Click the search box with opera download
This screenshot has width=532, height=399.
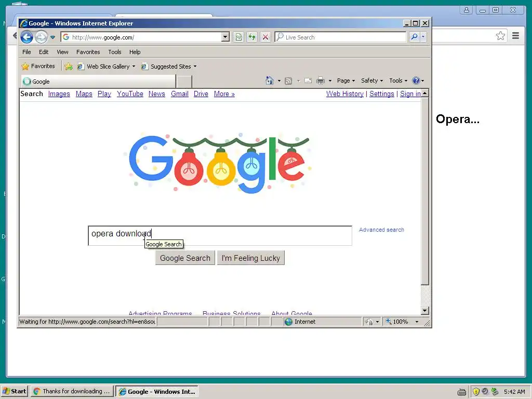coord(220,235)
